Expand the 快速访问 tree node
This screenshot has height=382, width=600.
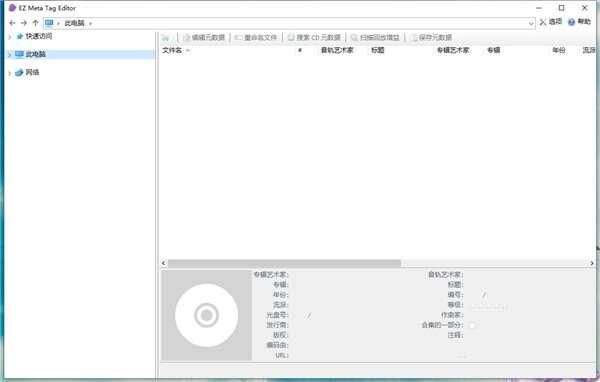click(10, 37)
